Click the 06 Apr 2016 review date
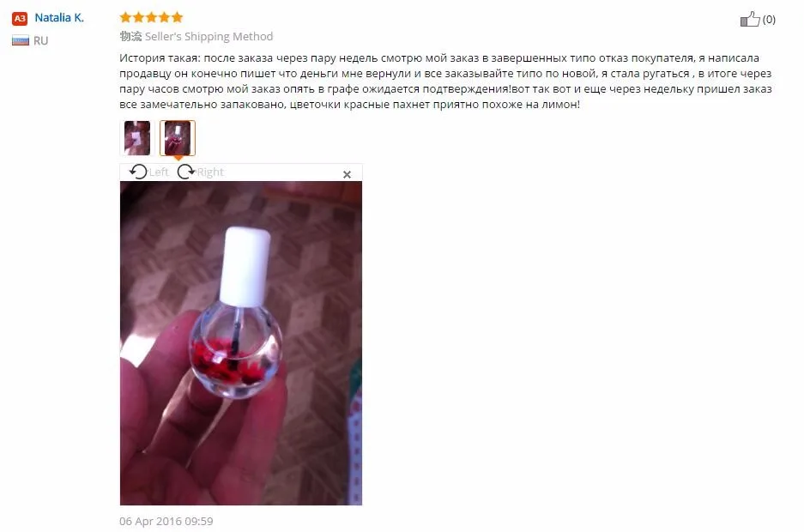The image size is (804, 532). coord(166,521)
